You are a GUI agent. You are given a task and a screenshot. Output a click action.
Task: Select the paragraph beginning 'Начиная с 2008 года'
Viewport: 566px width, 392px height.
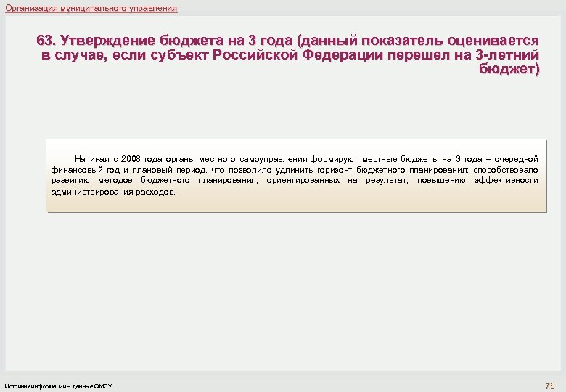click(x=295, y=176)
